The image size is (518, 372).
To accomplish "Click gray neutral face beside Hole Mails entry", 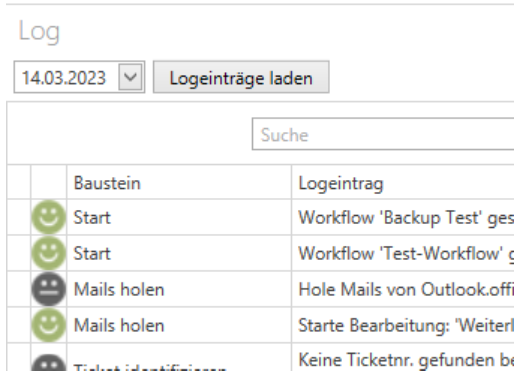I will (x=48, y=289).
